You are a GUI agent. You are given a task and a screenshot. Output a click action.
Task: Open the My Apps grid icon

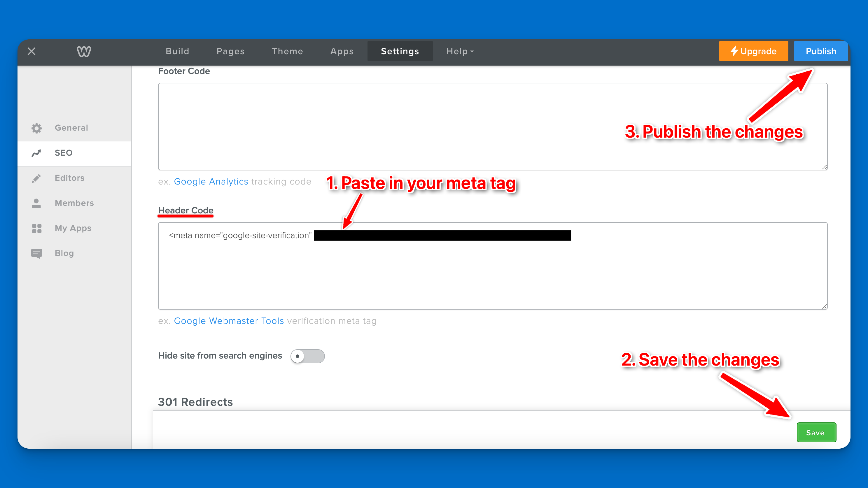tap(36, 228)
